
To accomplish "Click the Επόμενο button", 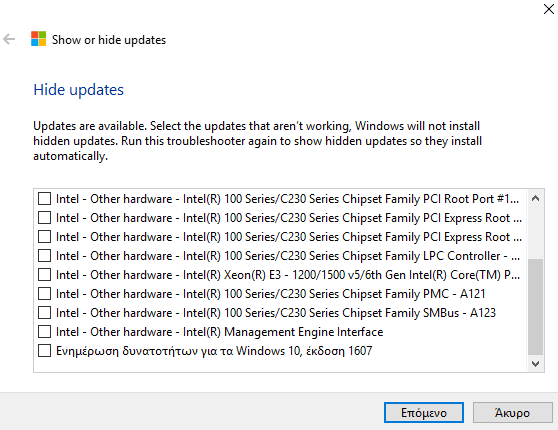I will [x=423, y=413].
